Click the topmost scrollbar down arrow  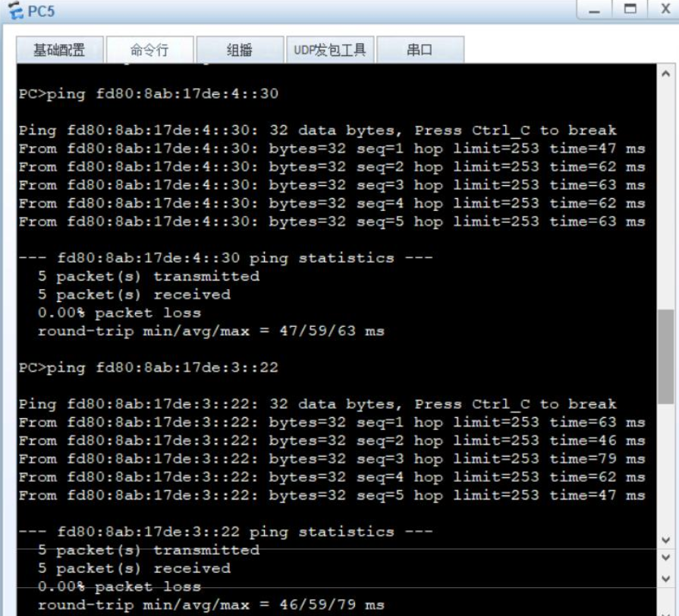click(x=666, y=540)
